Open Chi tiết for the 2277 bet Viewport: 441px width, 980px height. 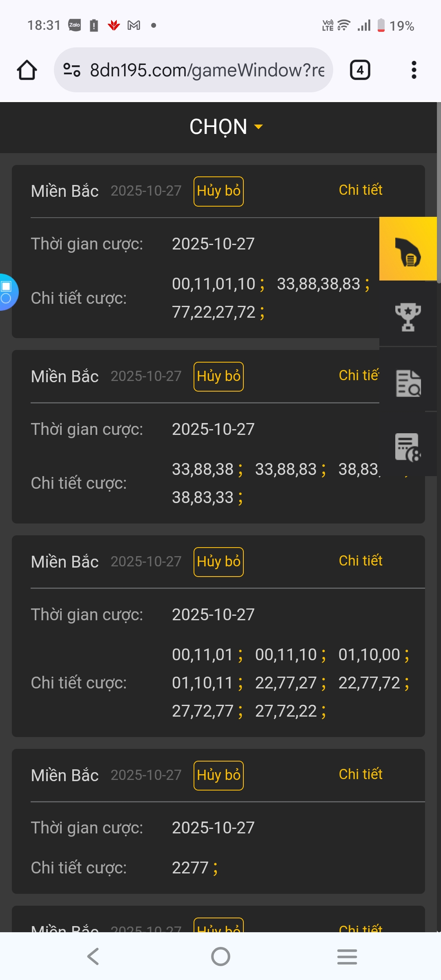[x=361, y=775]
